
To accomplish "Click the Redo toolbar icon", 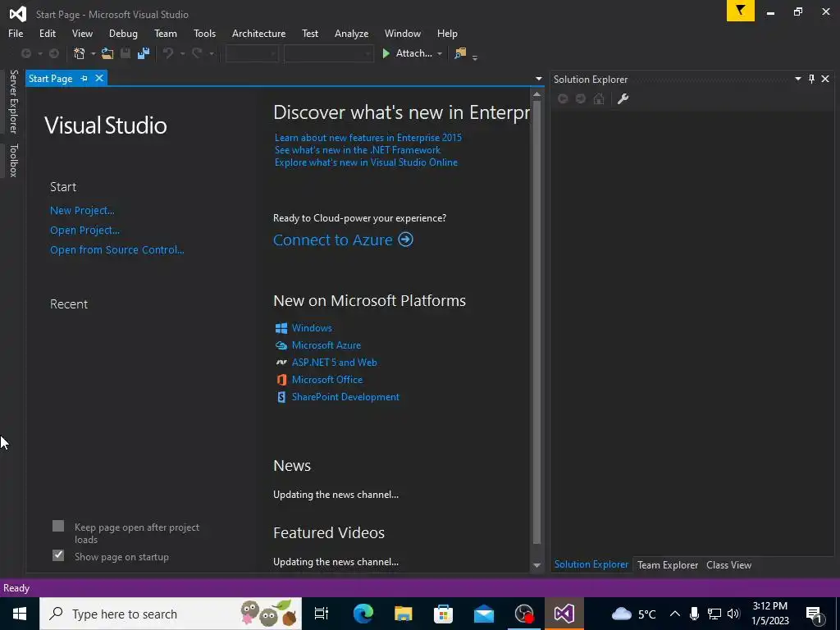I will pyautogui.click(x=197, y=53).
